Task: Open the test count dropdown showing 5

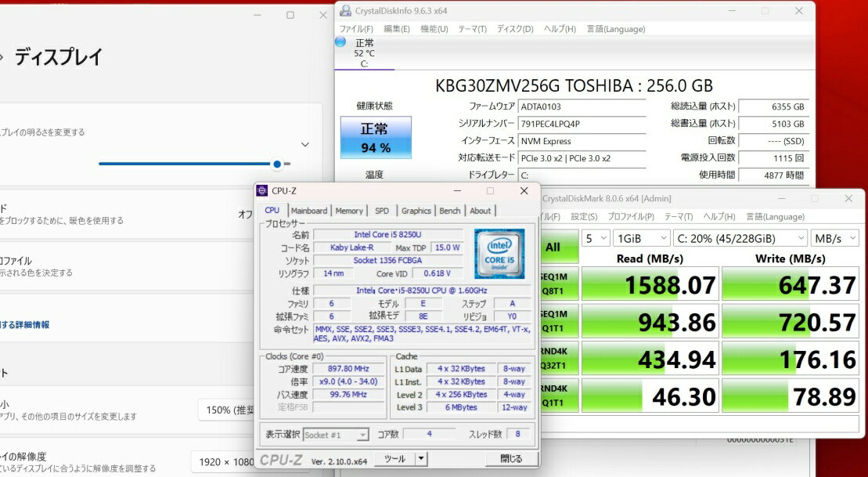Action: (x=596, y=238)
